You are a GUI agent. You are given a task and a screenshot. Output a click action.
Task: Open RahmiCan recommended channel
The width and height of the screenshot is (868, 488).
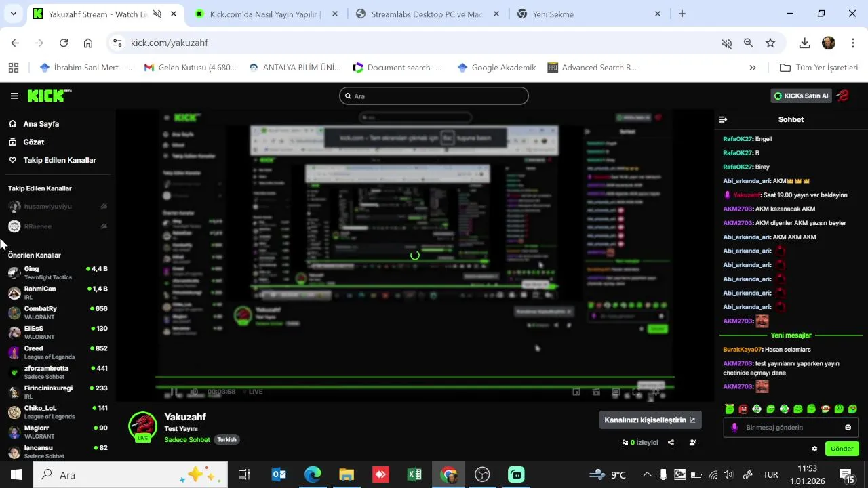pyautogui.click(x=58, y=293)
